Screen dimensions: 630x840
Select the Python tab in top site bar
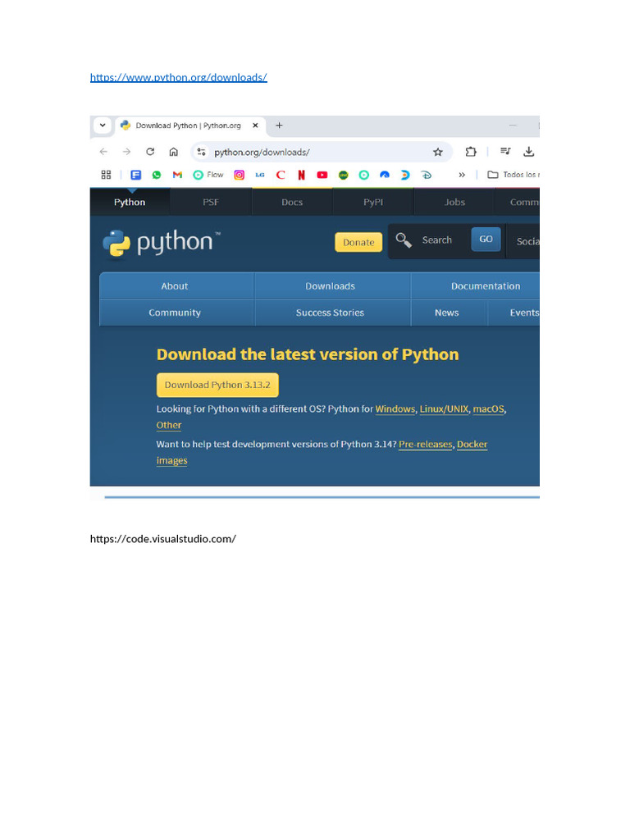[x=130, y=202]
